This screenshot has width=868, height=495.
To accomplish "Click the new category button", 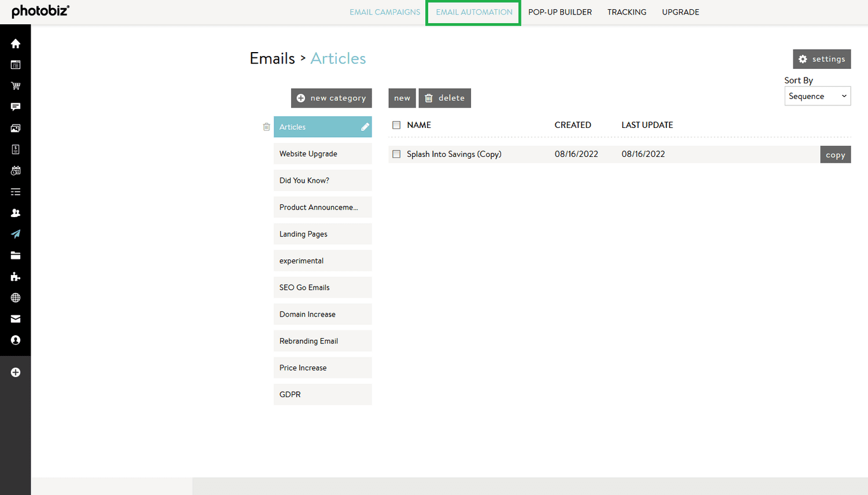I will tap(331, 98).
